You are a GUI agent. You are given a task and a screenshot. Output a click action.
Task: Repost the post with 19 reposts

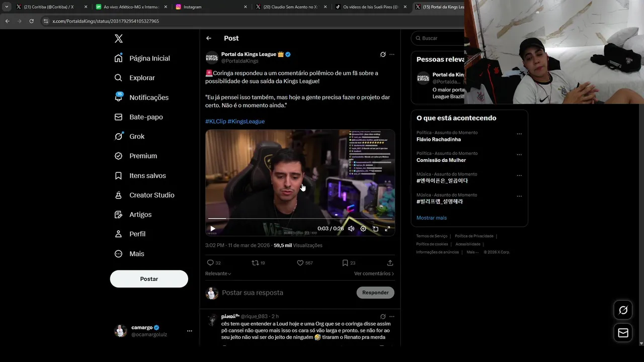[x=258, y=263]
